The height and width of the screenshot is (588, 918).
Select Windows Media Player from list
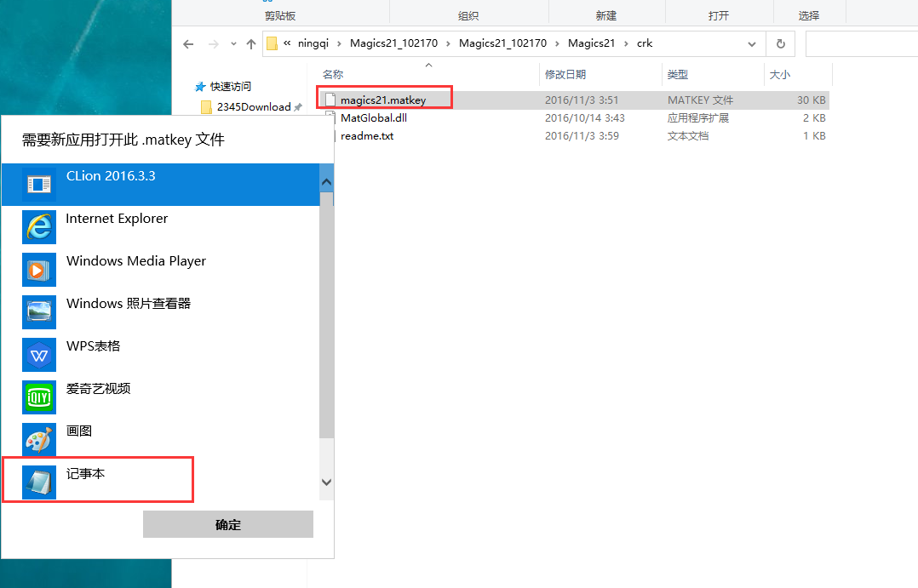coord(160,270)
